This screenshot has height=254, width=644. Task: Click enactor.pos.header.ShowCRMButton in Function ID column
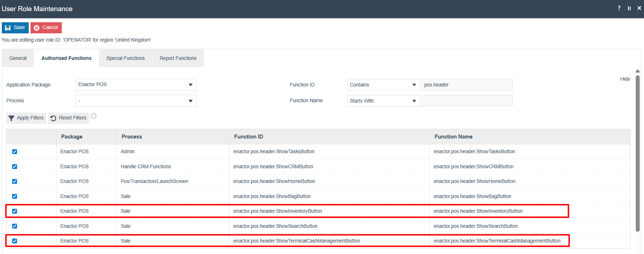coord(273,166)
